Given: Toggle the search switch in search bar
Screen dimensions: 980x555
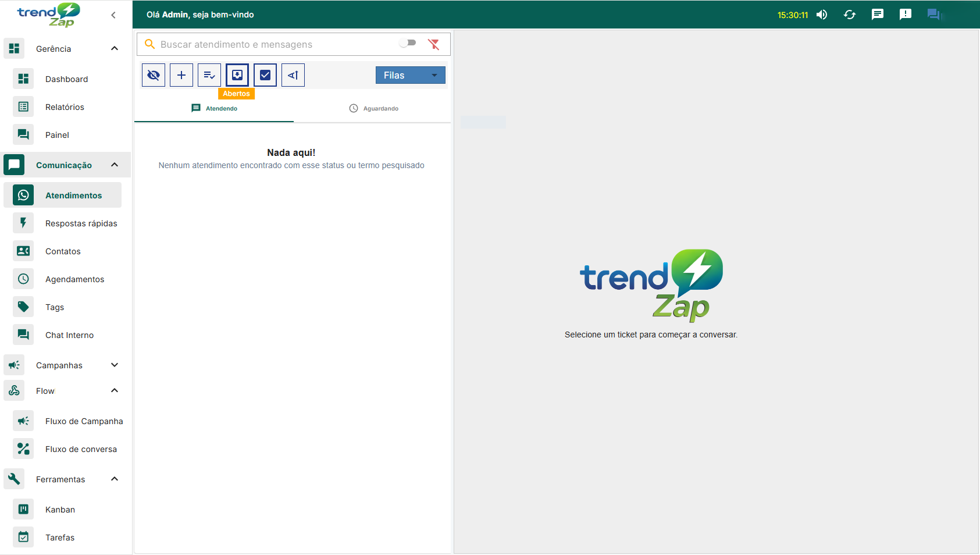Looking at the screenshot, I should pos(408,42).
